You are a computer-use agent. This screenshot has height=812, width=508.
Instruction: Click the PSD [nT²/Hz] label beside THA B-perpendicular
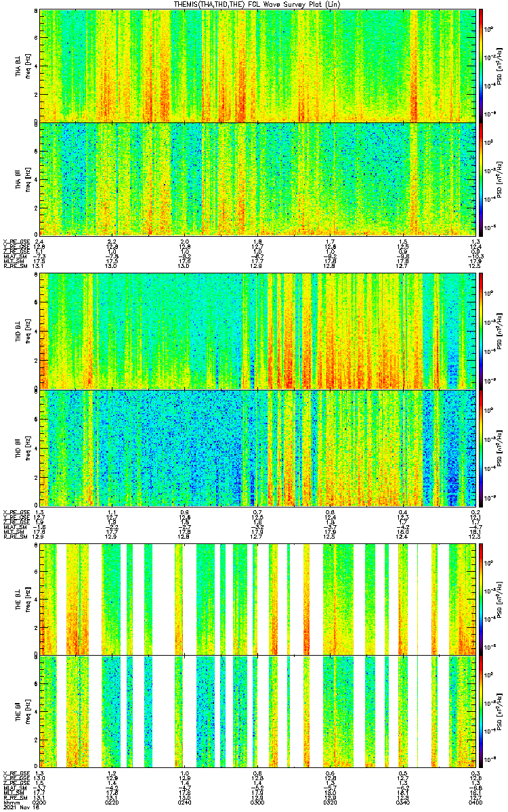[x=501, y=66]
